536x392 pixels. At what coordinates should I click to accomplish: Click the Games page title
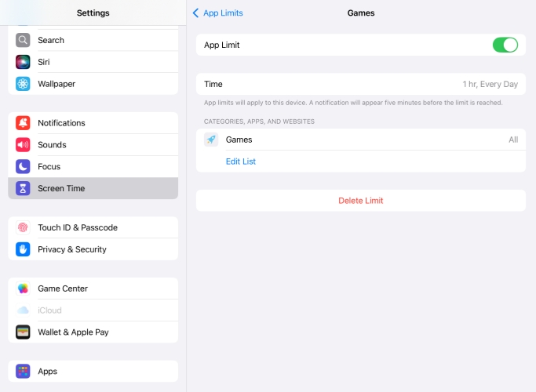(361, 13)
